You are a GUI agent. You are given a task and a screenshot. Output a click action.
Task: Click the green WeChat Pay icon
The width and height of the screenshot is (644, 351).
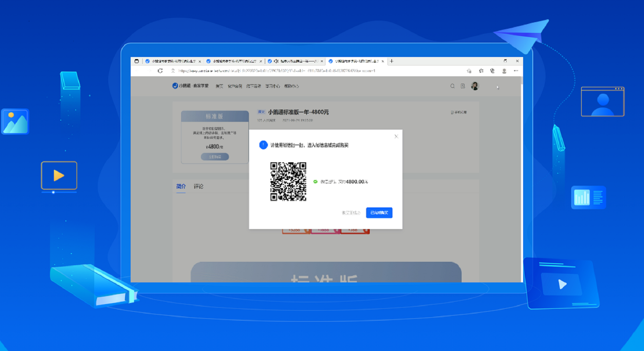[315, 182]
